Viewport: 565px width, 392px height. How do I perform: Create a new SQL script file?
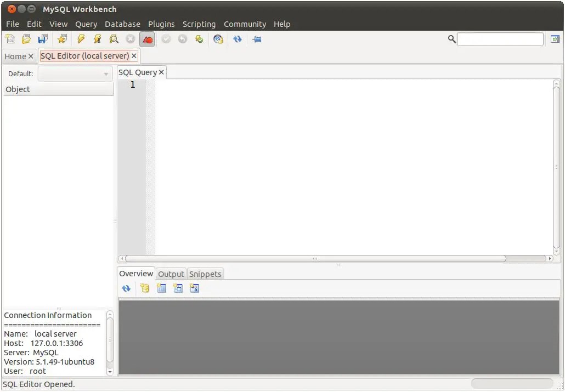point(10,39)
